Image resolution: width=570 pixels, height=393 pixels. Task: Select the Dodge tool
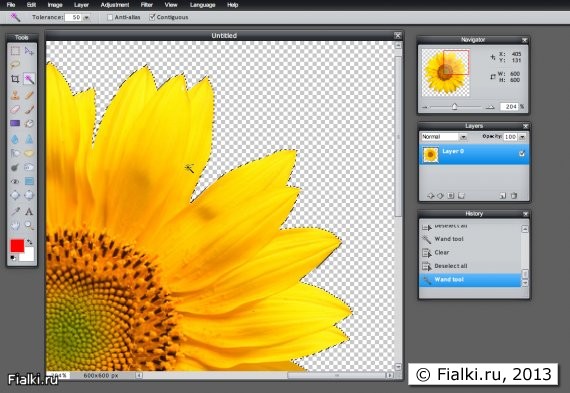pos(15,167)
